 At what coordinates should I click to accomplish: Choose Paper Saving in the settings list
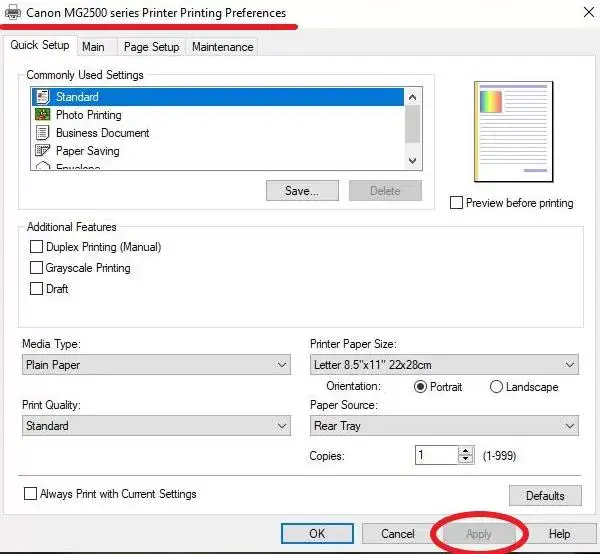[218, 151]
